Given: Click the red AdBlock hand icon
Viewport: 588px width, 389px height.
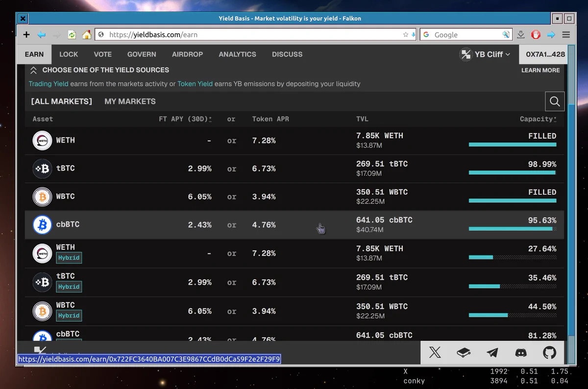Looking at the screenshot, I should (536, 35).
